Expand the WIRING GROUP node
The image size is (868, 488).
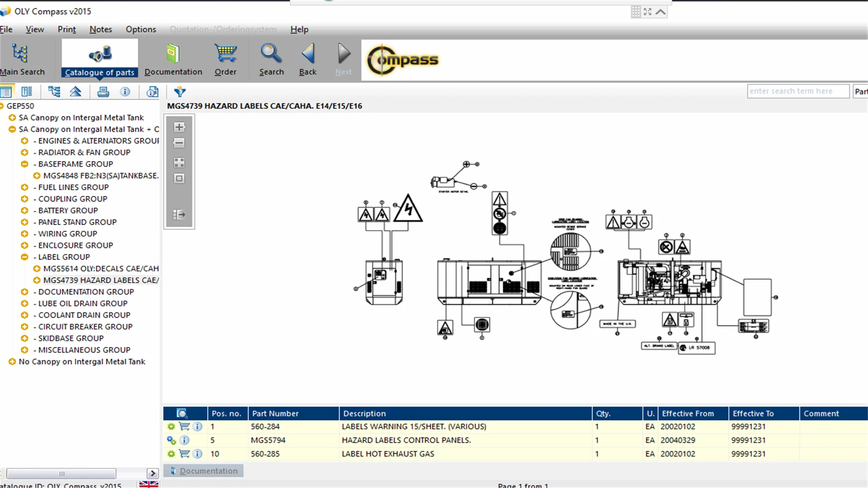coord(24,234)
